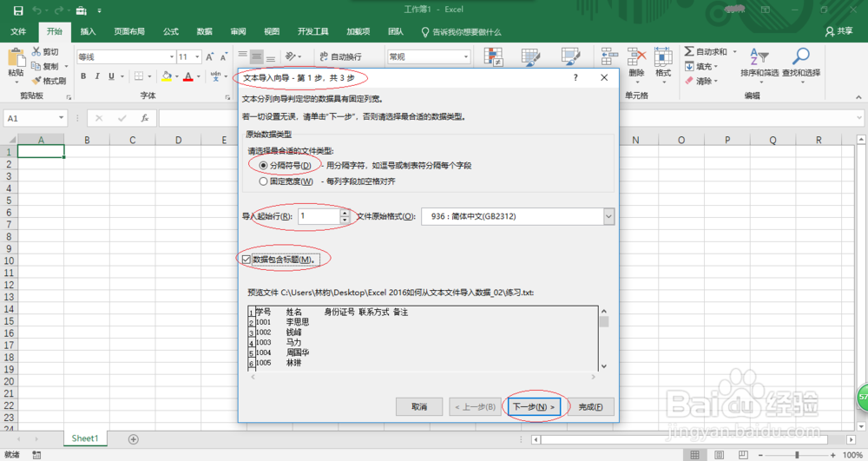Open 文件原始格式 encoding dropdown
This screenshot has height=461, width=868.
point(608,216)
